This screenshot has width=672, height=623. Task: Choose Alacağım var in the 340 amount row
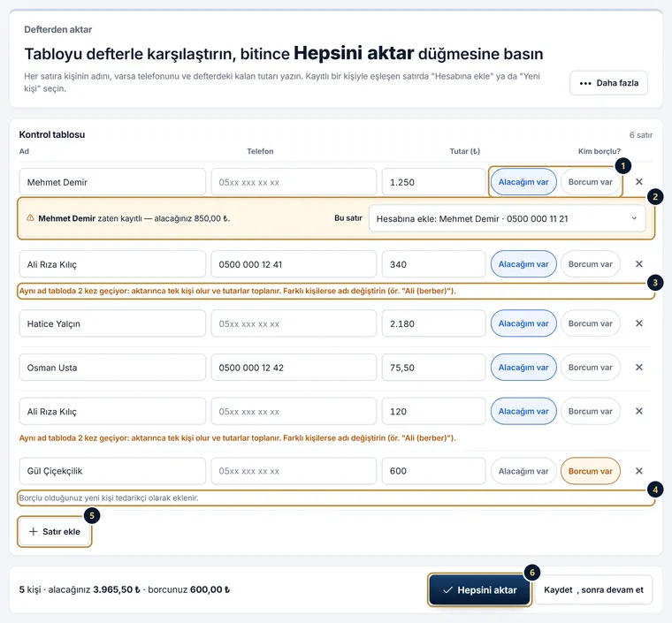pos(523,264)
